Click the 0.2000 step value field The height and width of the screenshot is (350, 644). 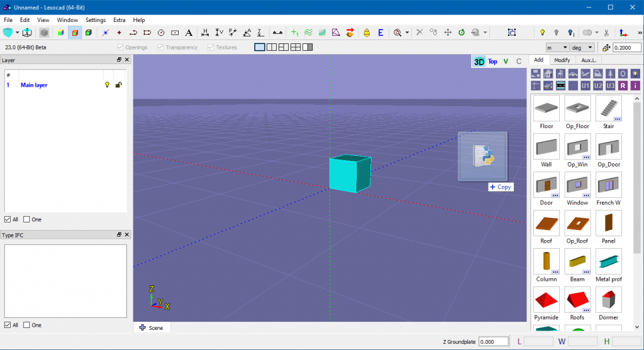tap(627, 48)
